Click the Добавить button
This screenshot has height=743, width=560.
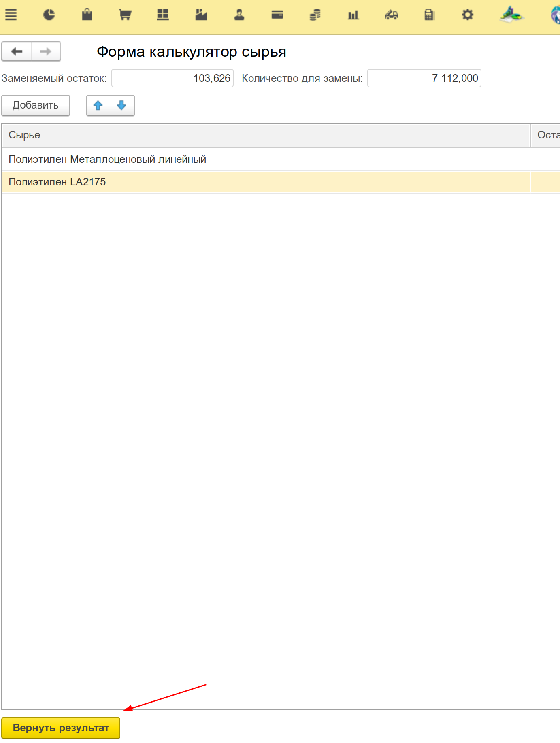[36, 105]
